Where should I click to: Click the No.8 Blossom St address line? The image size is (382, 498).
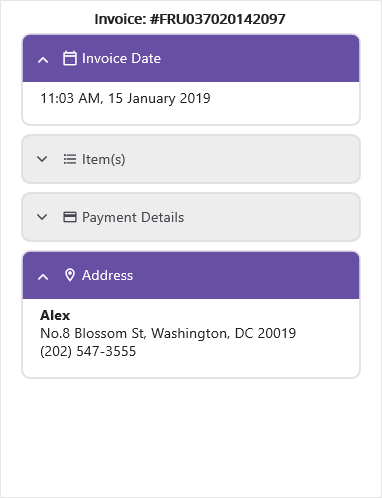click(168, 333)
